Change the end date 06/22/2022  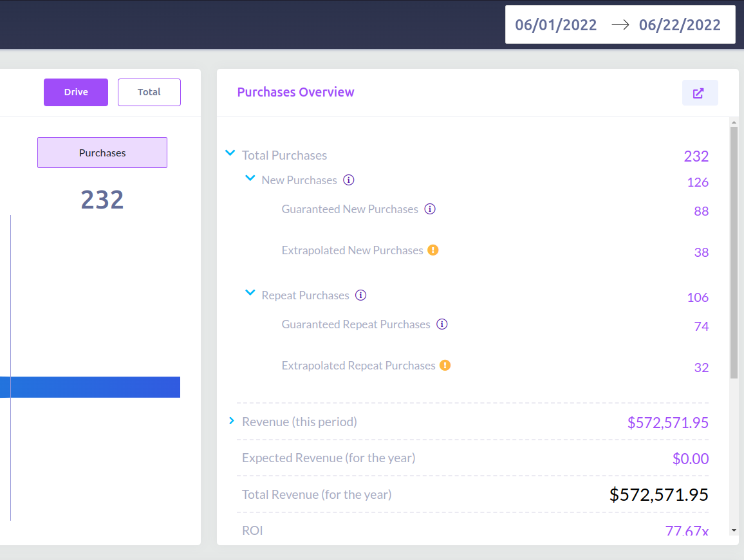tap(680, 25)
